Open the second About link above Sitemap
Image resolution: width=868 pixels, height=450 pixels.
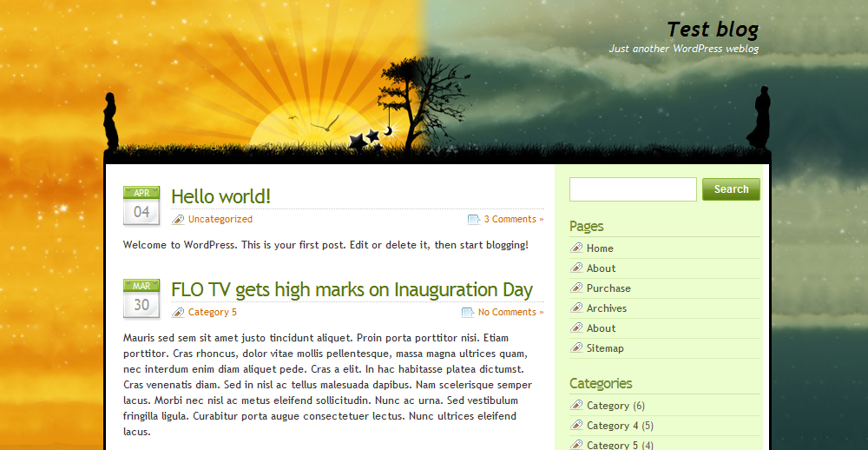click(602, 328)
